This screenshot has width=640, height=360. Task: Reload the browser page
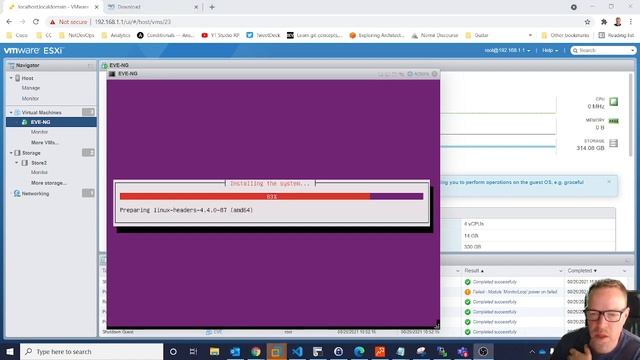pyautogui.click(x=36, y=22)
